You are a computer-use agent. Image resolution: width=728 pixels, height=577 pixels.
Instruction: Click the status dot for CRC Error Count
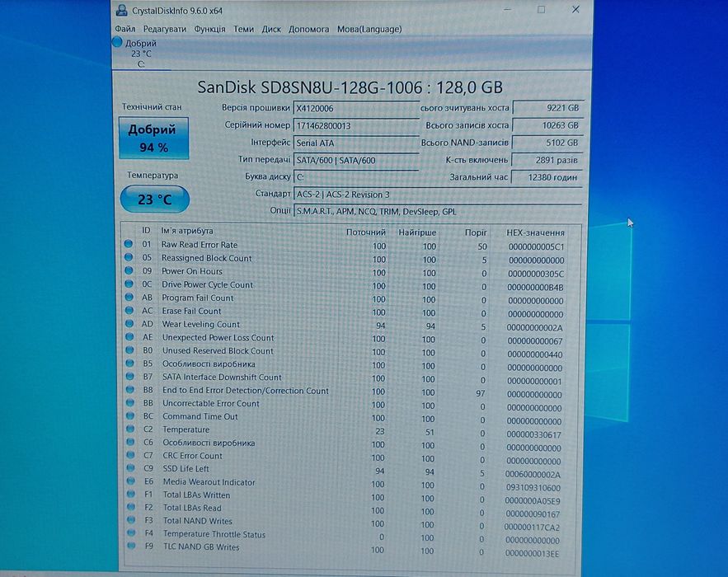point(130,455)
